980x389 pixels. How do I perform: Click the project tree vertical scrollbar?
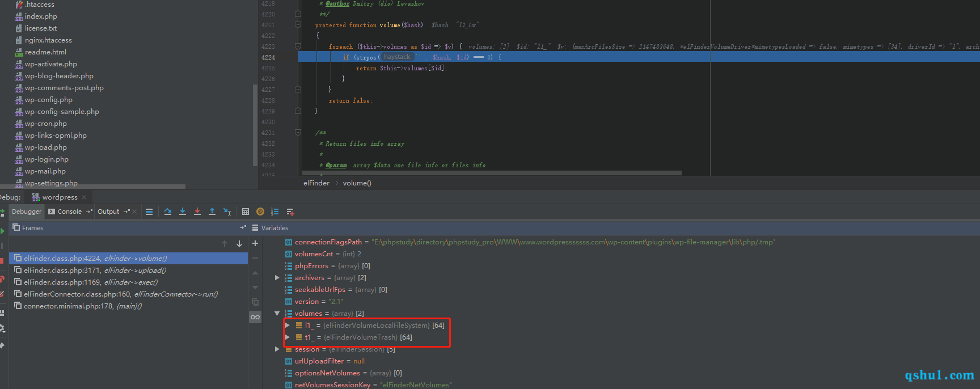[255, 125]
